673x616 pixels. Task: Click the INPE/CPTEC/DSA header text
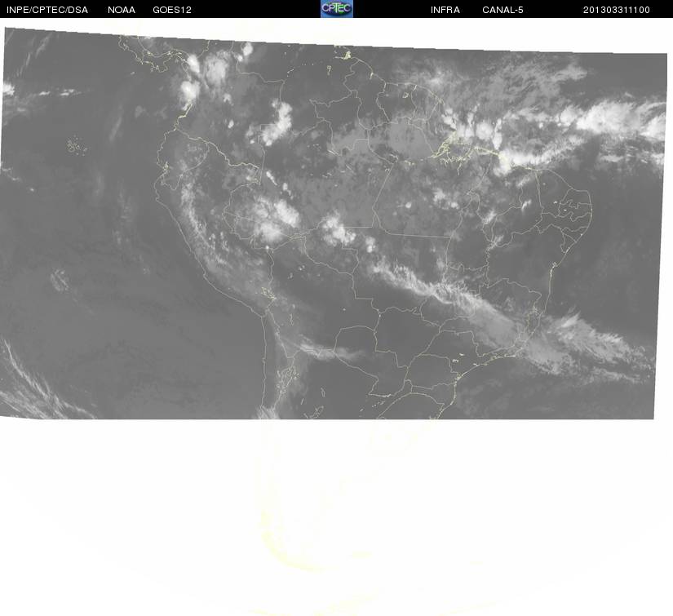tap(47, 10)
